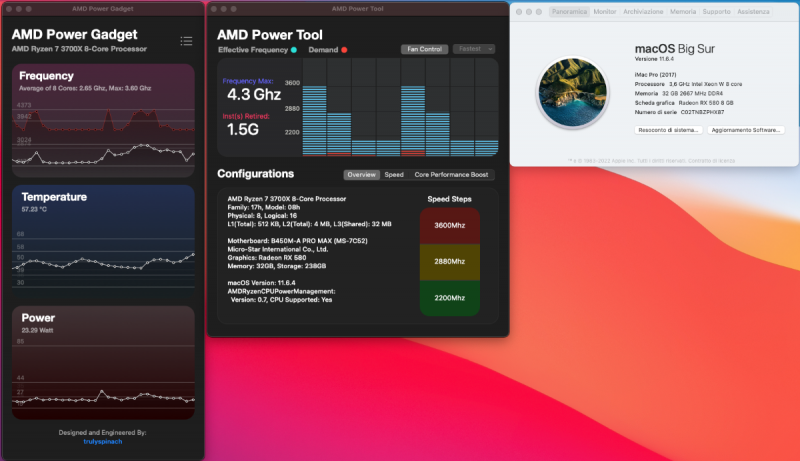Click the Versione 11.6.4 text in About This Mac
This screenshot has height=461, width=800.
pos(654,59)
